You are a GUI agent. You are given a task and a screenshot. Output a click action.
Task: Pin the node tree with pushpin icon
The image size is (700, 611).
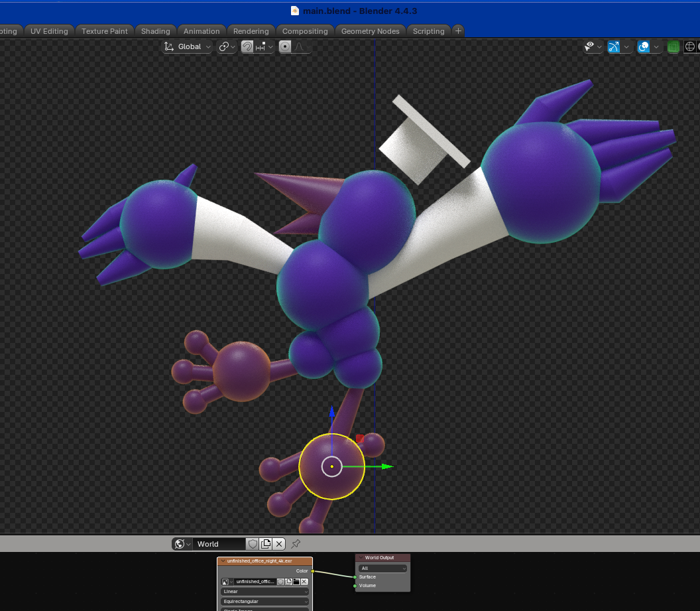[x=296, y=544]
